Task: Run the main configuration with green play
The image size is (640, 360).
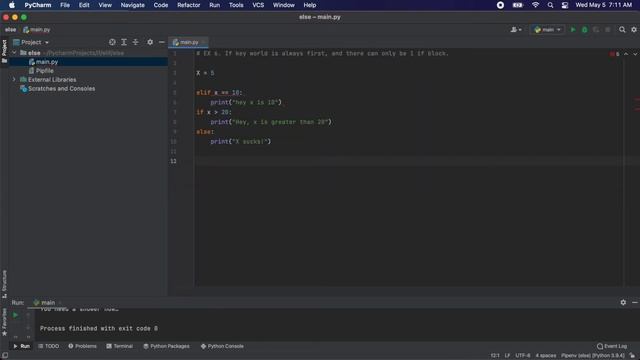Action: tap(573, 30)
